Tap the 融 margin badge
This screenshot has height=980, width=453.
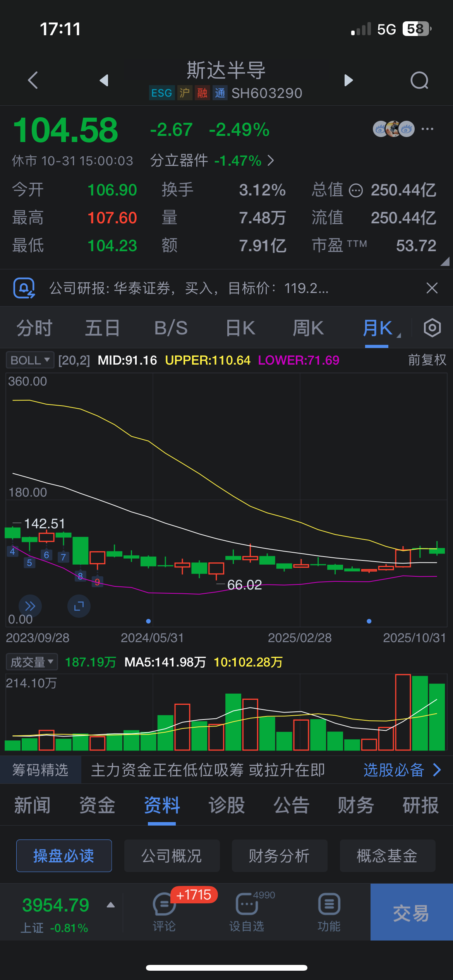click(x=202, y=93)
